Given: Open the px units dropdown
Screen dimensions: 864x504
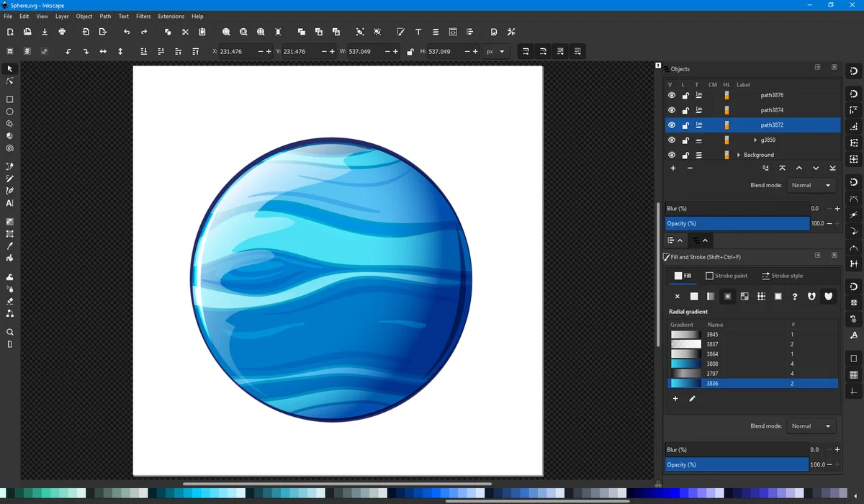Looking at the screenshot, I should 496,52.
